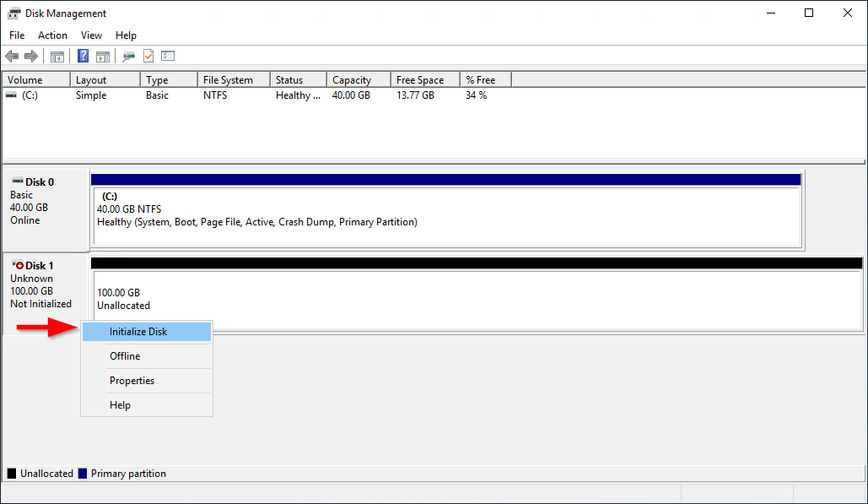Screen dimensions: 868x504
Task: Toggle the Show/Hide Action Pane toolbar icon
Action: pyautogui.click(x=102, y=56)
